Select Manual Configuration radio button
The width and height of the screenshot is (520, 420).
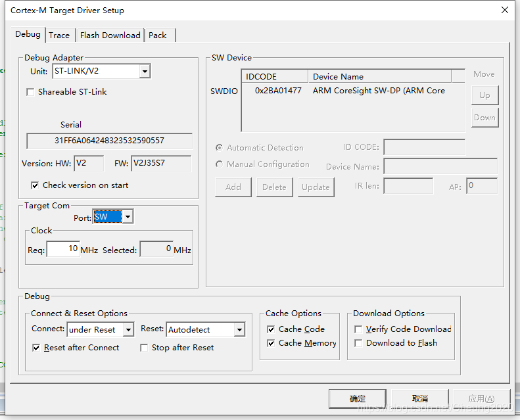219,164
